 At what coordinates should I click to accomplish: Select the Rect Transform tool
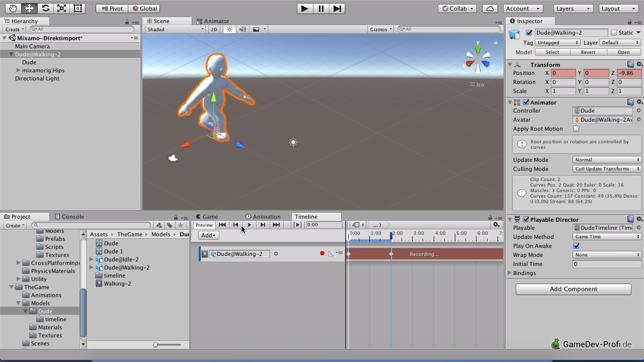pyautogui.click(x=77, y=8)
